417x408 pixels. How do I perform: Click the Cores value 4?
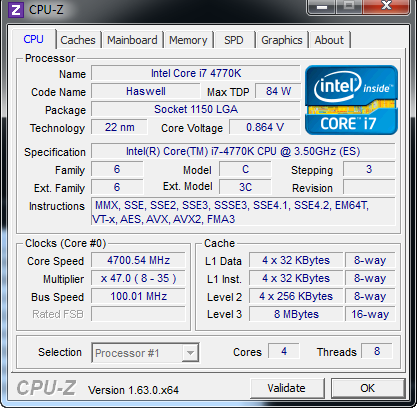pos(284,351)
